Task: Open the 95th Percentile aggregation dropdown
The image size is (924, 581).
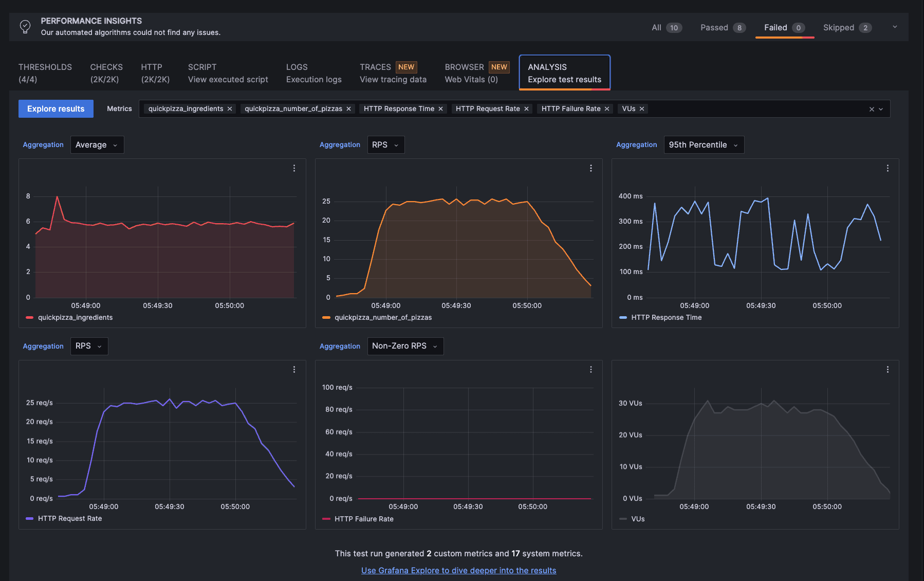Action: [704, 144]
